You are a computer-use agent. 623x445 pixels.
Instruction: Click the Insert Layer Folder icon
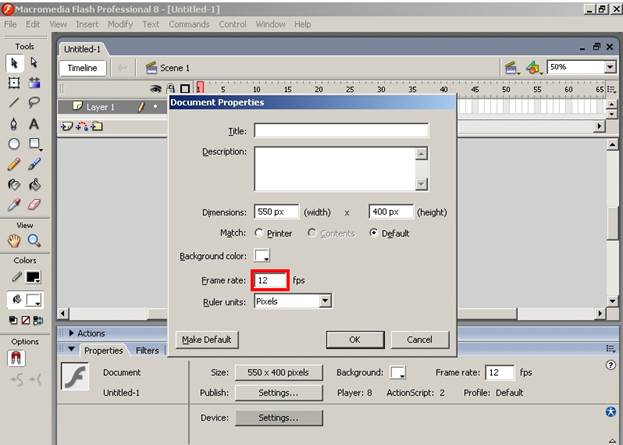tap(97, 127)
